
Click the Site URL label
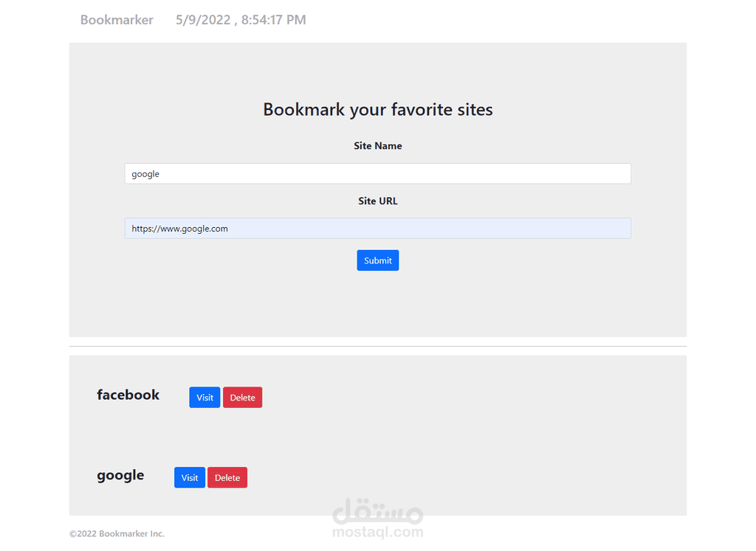pos(377,201)
